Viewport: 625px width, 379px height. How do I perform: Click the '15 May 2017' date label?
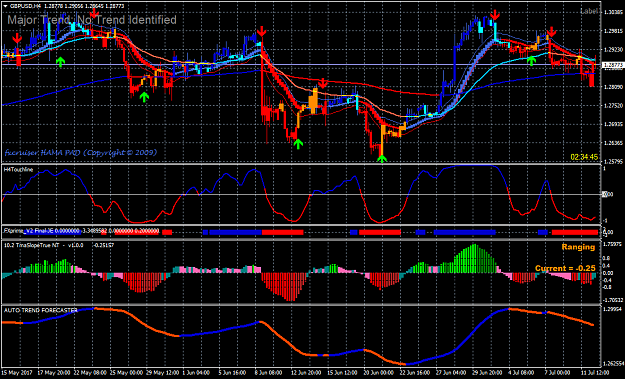point(16,373)
